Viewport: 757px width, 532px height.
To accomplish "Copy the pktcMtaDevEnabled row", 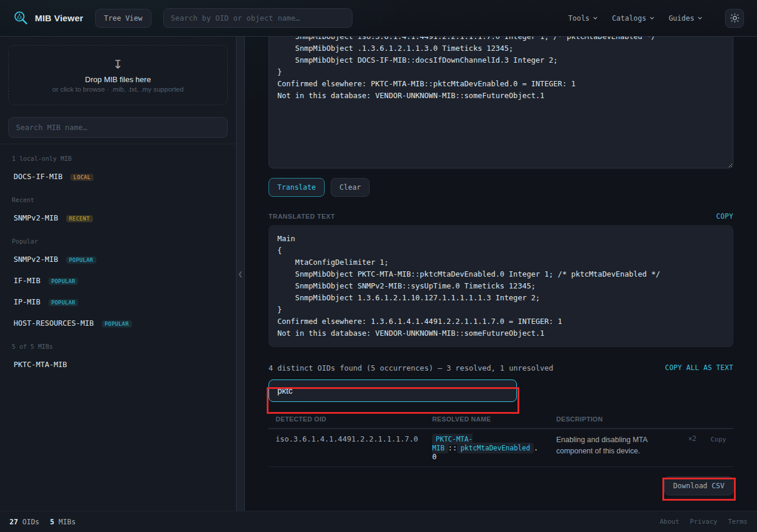I will click(x=718, y=439).
